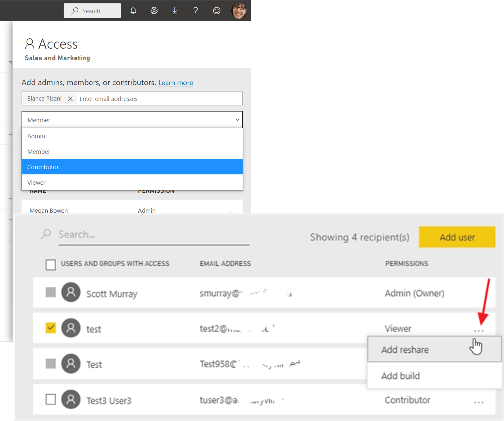Follow the Learn more link
This screenshot has height=421, width=504.
(176, 83)
